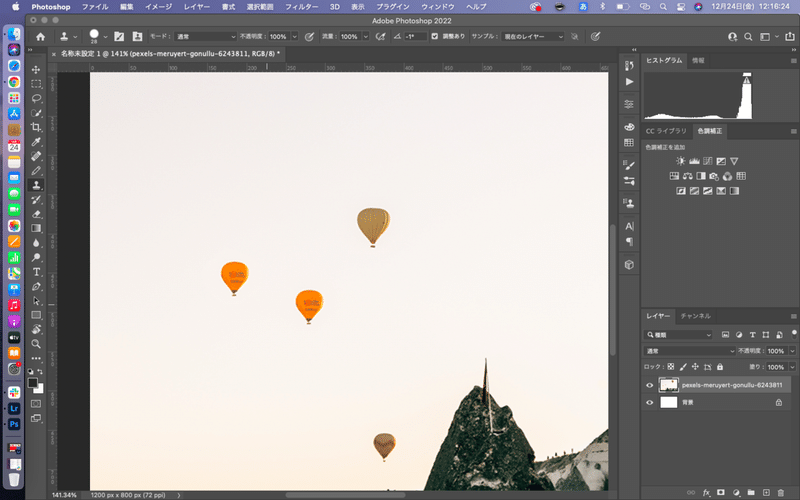Switch to the 情報 tab
The image size is (800, 500).
tap(698, 61)
